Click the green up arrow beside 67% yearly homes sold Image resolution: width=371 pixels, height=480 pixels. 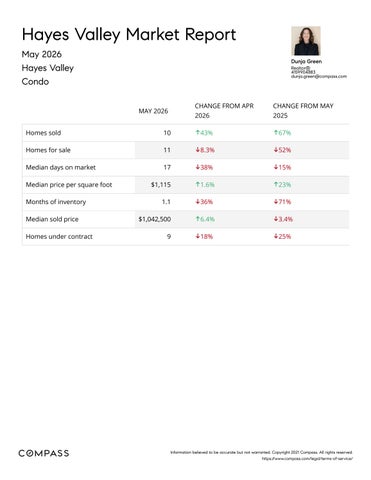pos(276,133)
